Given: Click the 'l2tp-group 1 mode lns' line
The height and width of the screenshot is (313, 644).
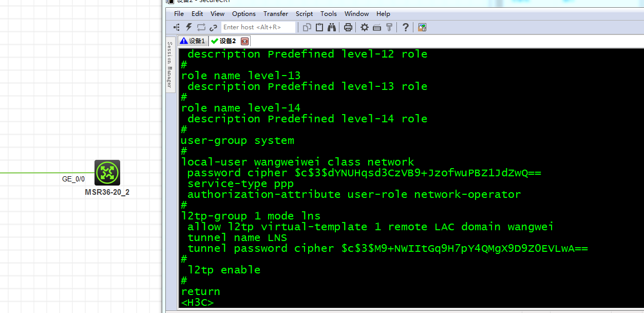Looking at the screenshot, I should click(x=251, y=216).
